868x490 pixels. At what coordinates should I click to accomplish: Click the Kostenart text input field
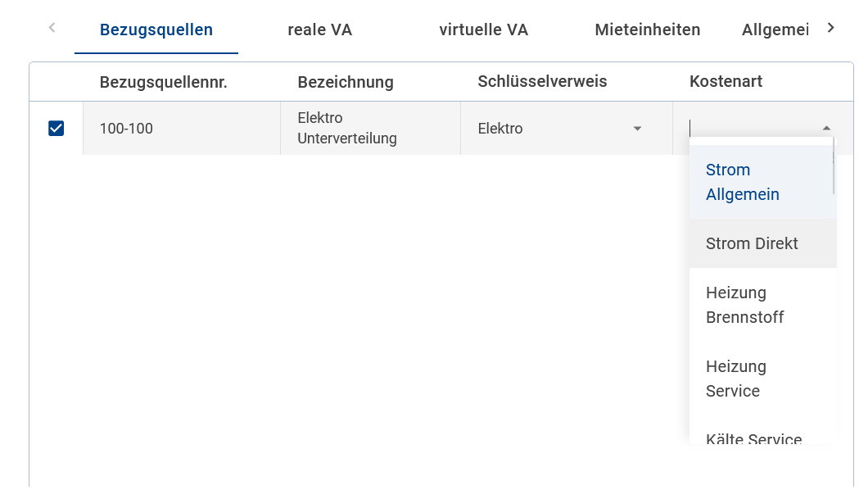(749, 129)
